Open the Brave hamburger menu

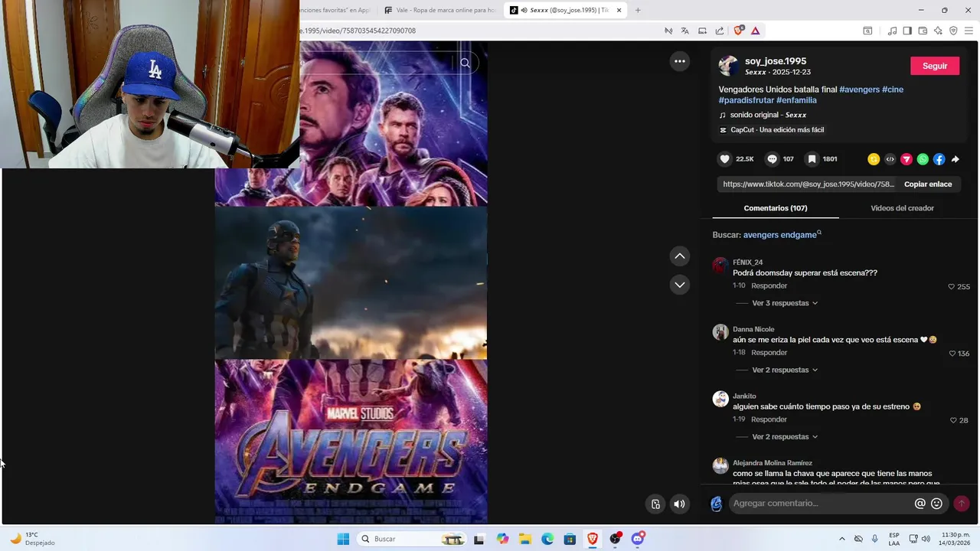click(969, 31)
